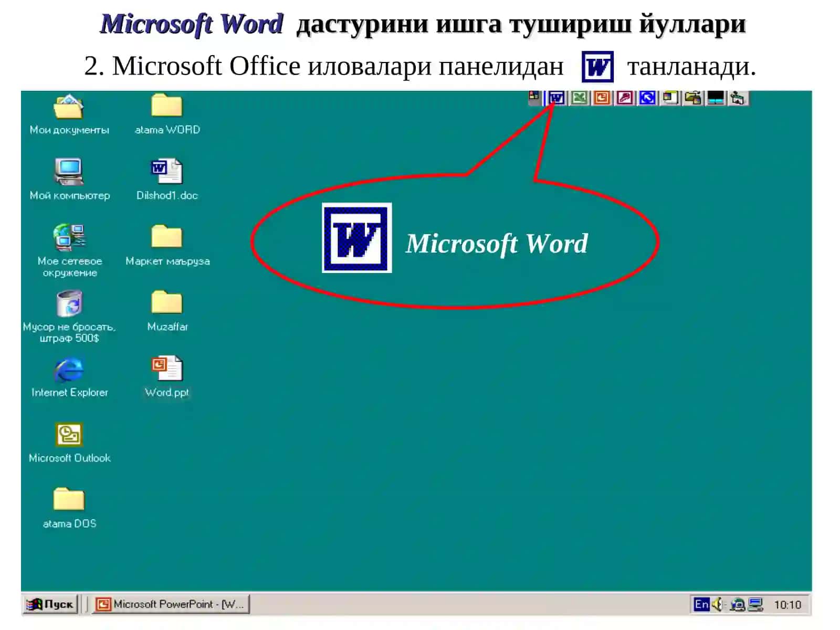The height and width of the screenshot is (630, 840).
Task: Click the last icon on Office shortcut bar
Action: pyautogui.click(x=738, y=98)
